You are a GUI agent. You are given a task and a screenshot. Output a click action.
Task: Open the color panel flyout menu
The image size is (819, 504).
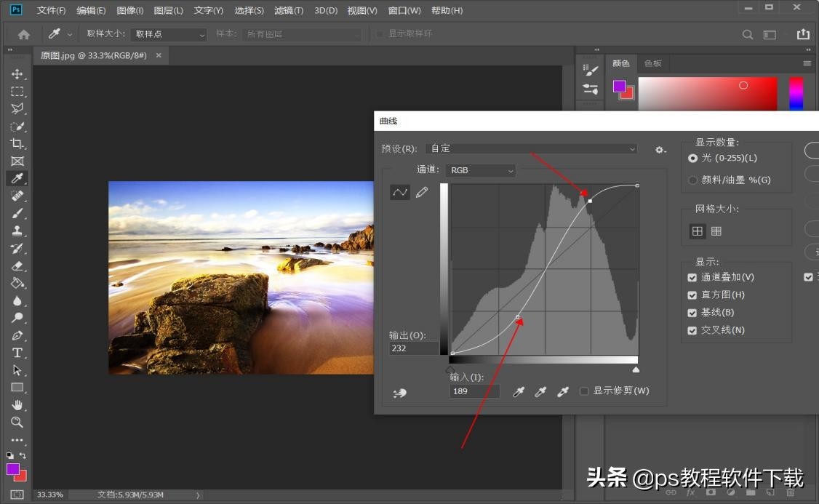coord(807,63)
